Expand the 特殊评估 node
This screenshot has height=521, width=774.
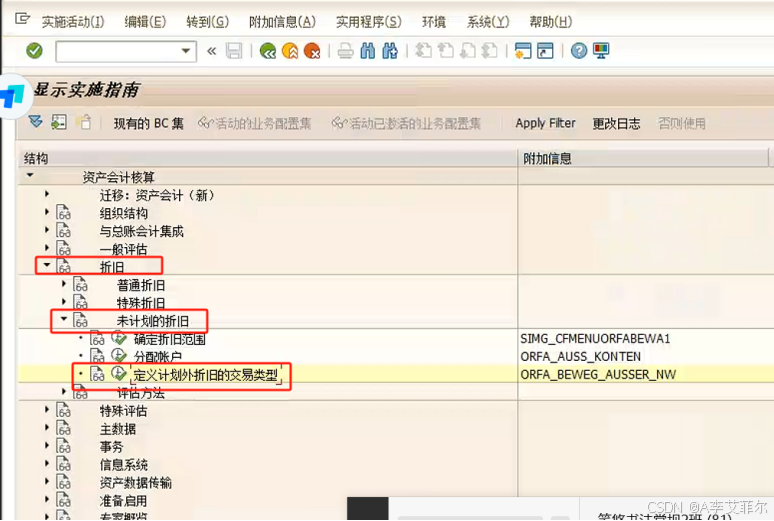click(47, 409)
